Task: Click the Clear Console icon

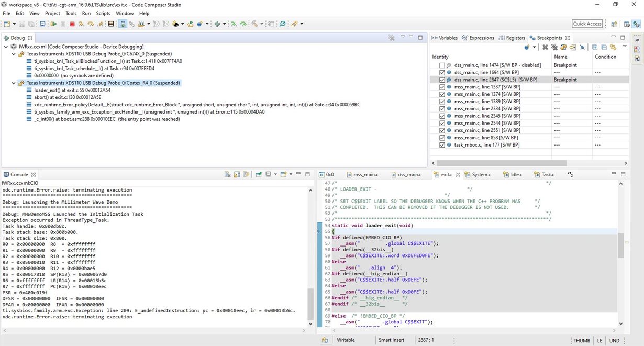Action: click(x=228, y=174)
